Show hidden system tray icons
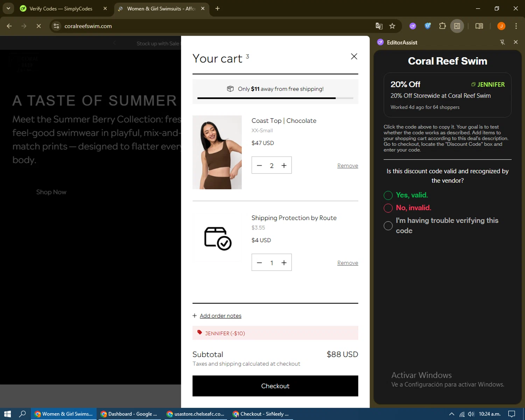 point(451,414)
